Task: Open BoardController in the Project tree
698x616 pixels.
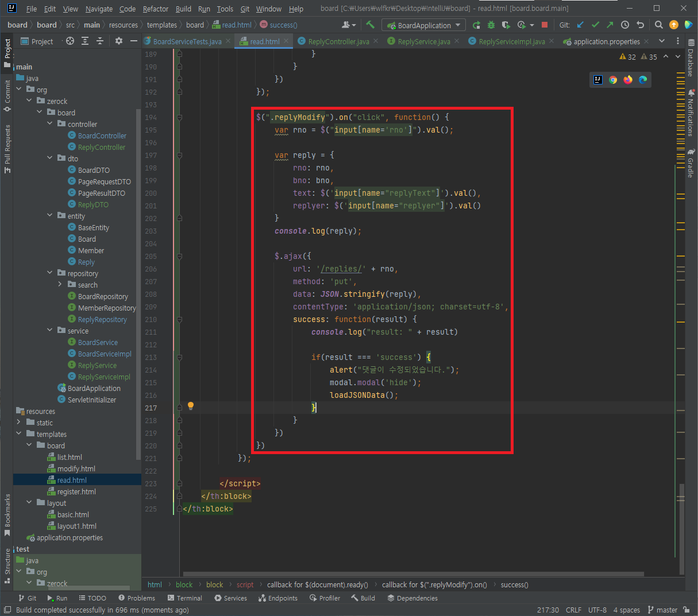Action: (102, 135)
